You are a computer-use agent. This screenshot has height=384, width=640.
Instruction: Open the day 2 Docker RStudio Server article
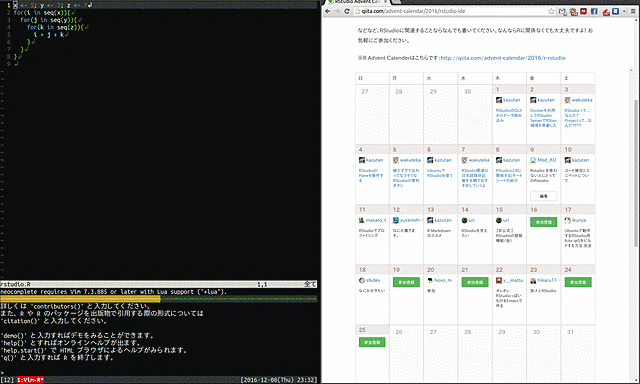point(543,118)
